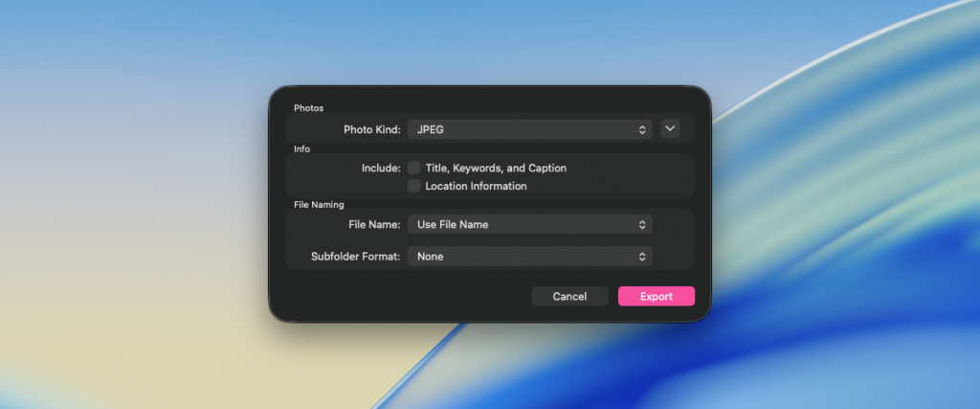Tick the Location Information checkbox
This screenshot has height=409, width=980.
tap(414, 186)
